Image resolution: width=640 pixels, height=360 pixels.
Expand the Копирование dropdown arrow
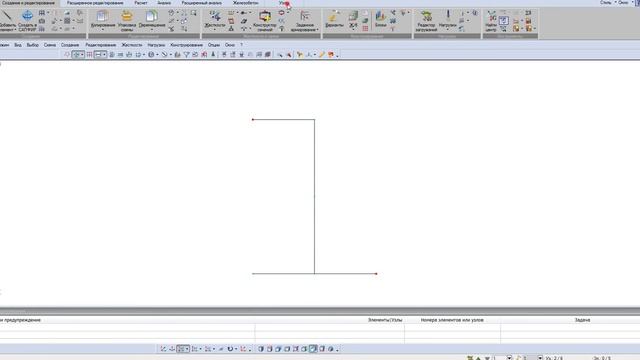[x=102, y=30]
